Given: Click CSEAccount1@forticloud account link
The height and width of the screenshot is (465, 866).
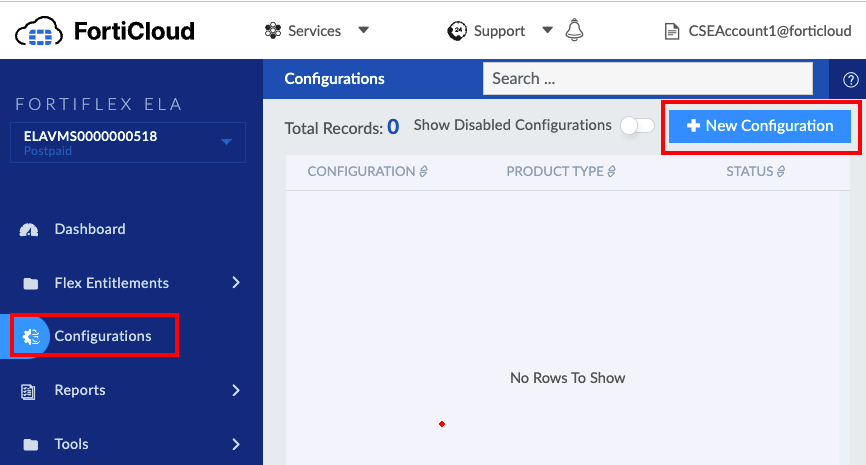Looking at the screenshot, I should pos(769,31).
